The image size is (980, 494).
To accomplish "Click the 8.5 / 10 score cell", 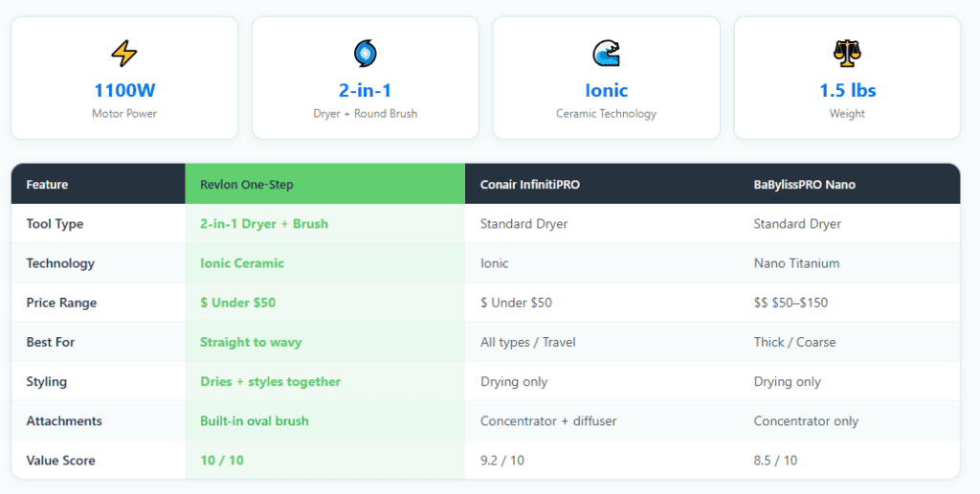I will (850, 460).
